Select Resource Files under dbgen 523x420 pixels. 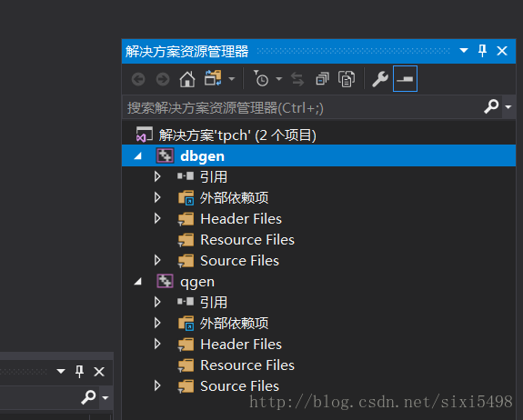pos(247,240)
